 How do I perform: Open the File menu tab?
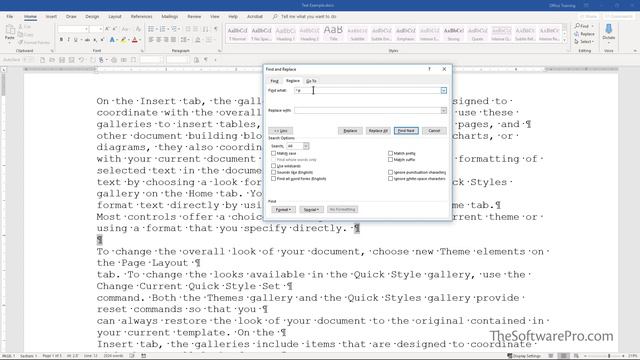click(x=9, y=17)
